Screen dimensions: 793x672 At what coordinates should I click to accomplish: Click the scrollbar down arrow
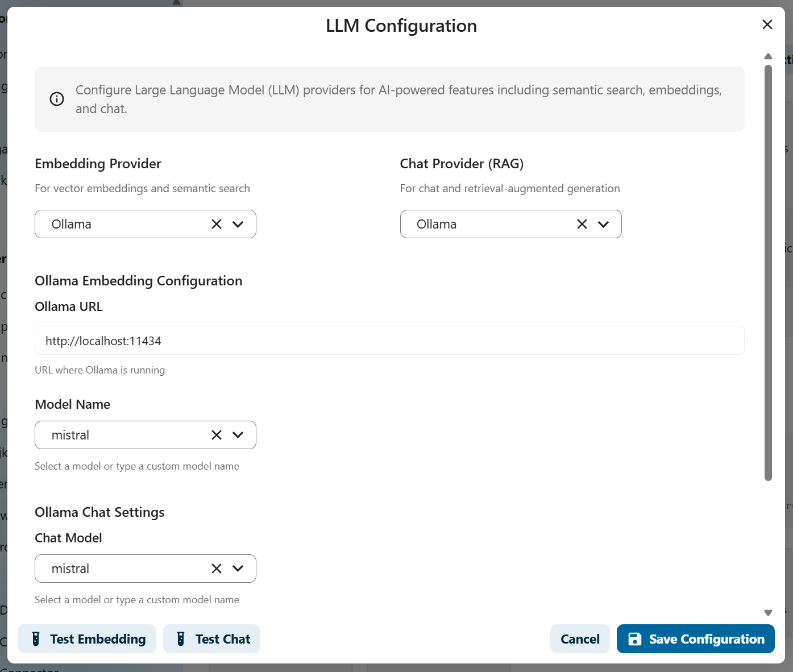[x=769, y=613]
